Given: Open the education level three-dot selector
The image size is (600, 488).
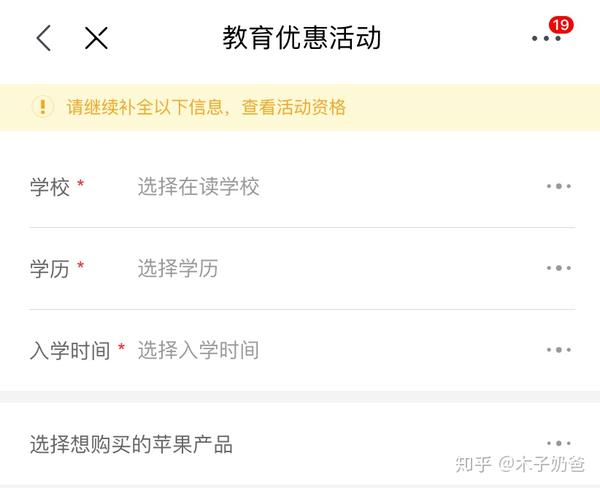Looking at the screenshot, I should click(558, 268).
